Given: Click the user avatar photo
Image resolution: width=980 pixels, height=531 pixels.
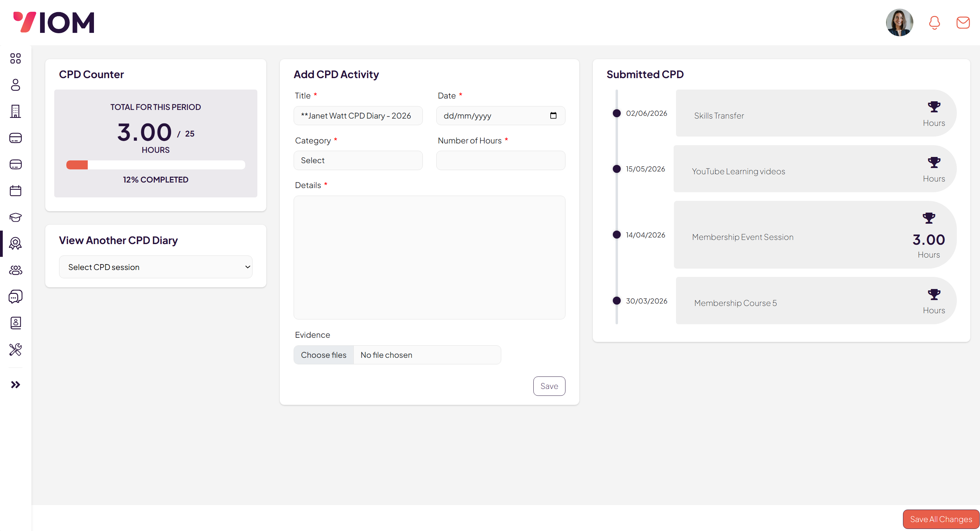Looking at the screenshot, I should (900, 22).
